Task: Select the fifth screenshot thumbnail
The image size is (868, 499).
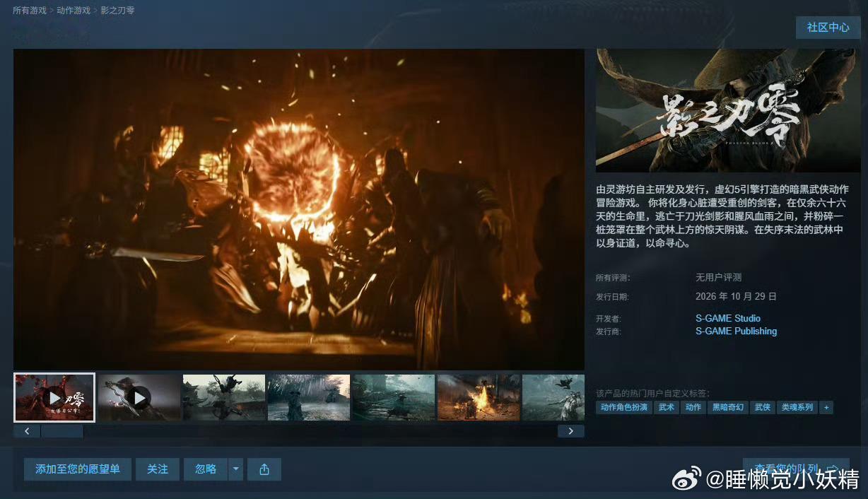Action: pyautogui.click(x=394, y=397)
